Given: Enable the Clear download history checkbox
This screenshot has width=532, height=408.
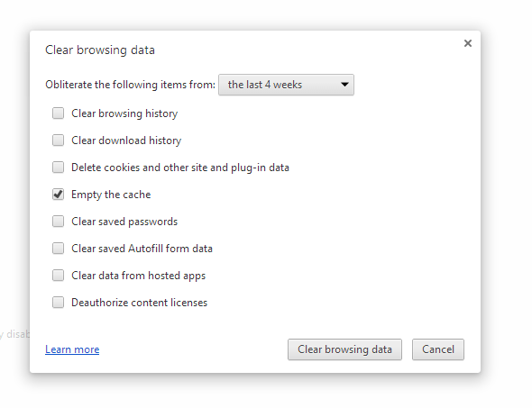Looking at the screenshot, I should coord(58,140).
